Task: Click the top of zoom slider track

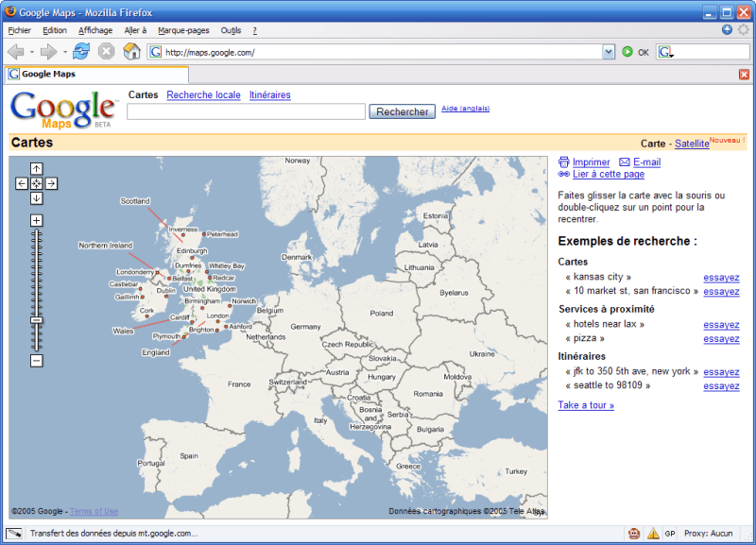Action: click(37, 233)
